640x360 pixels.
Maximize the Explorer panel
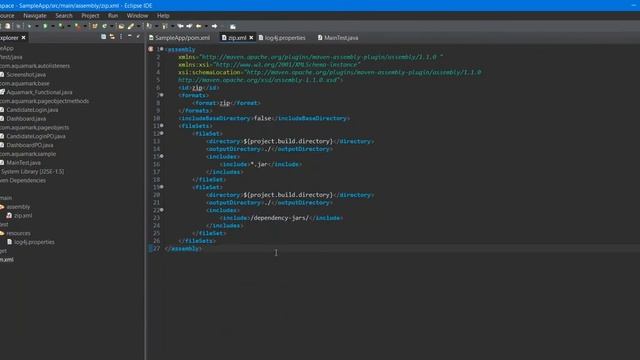pyautogui.click(x=138, y=36)
